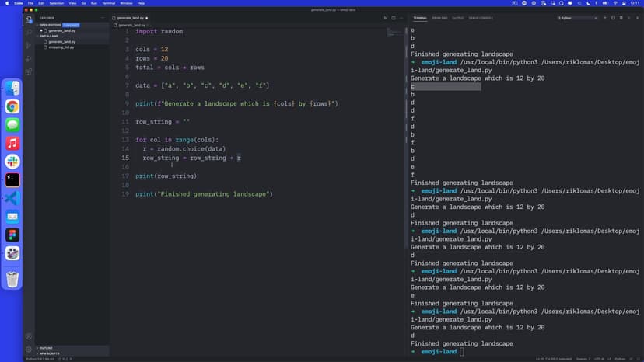
Task: Expand the Outline section
Action: (45, 347)
